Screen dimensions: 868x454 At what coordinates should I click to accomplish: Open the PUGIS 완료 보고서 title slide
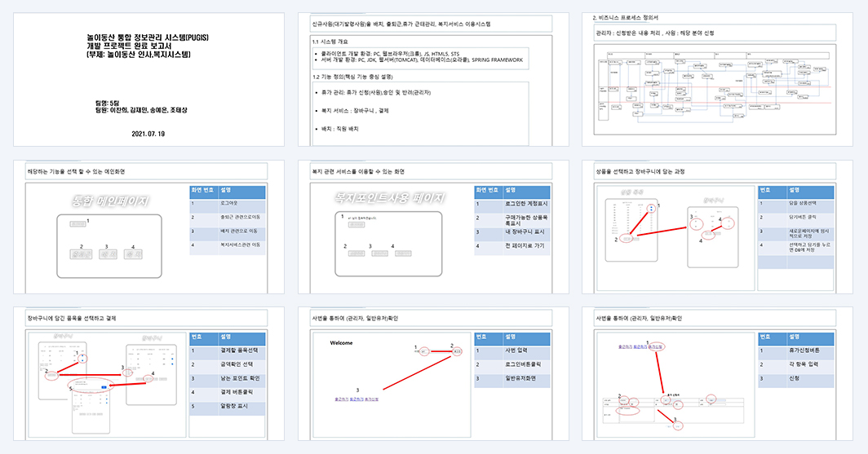(x=149, y=80)
